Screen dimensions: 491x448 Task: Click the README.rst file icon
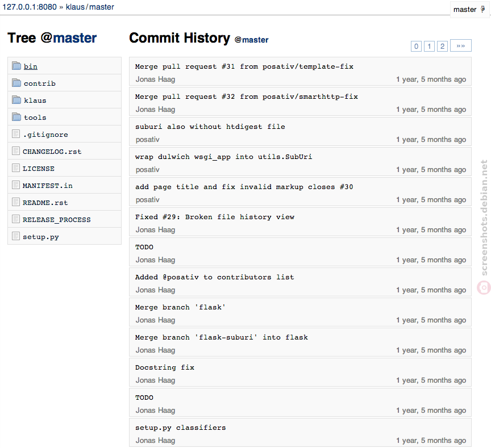16,202
